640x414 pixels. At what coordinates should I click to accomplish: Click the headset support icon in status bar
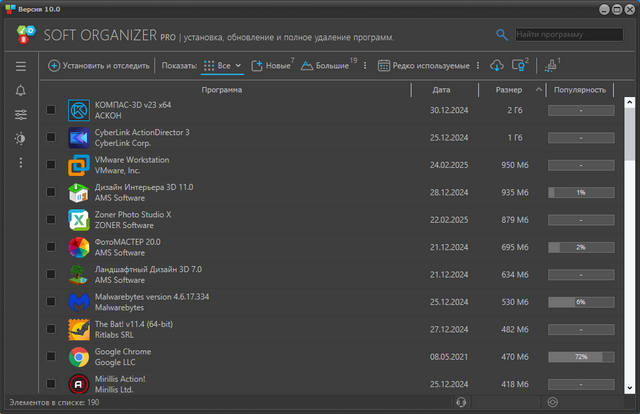[460, 402]
